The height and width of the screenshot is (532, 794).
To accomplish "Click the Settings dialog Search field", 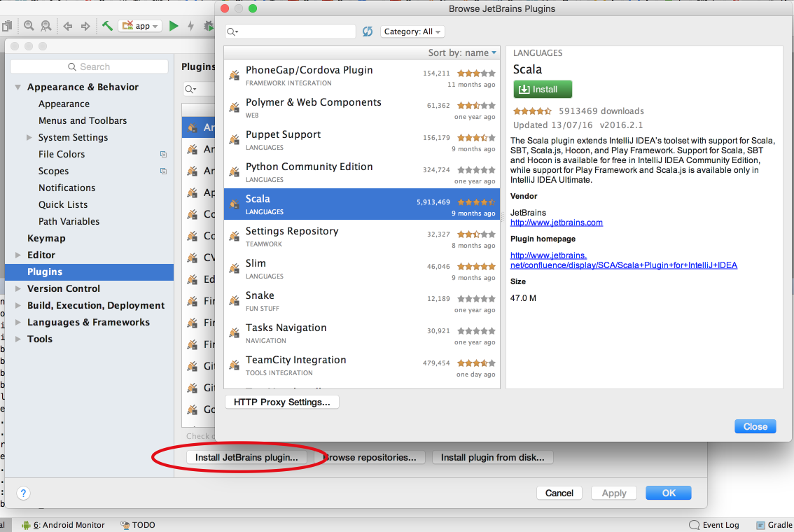I will (89, 66).
